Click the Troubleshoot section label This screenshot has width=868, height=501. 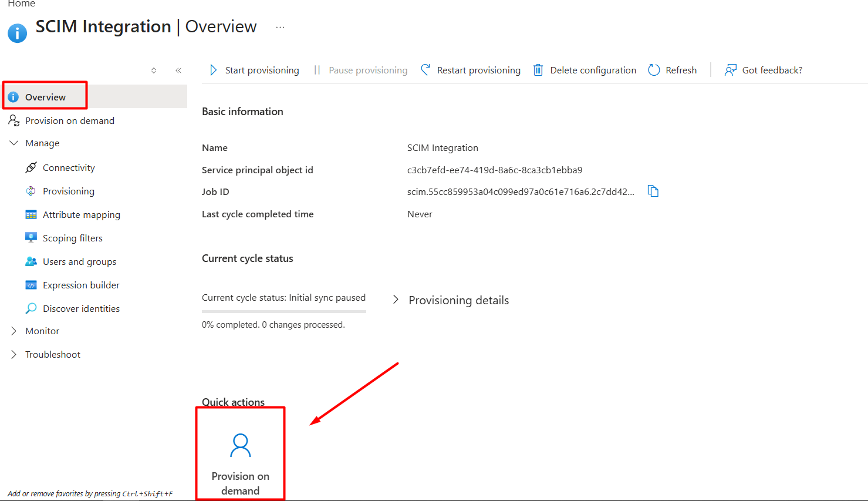pos(53,354)
